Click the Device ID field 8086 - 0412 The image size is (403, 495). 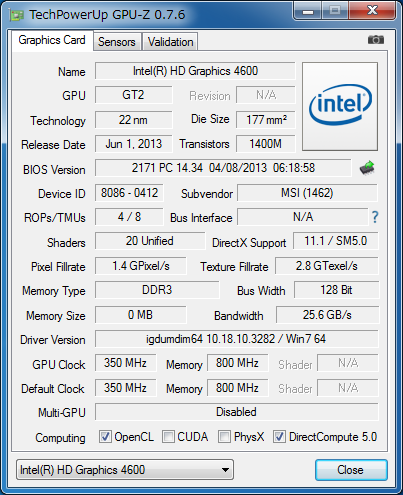129,193
